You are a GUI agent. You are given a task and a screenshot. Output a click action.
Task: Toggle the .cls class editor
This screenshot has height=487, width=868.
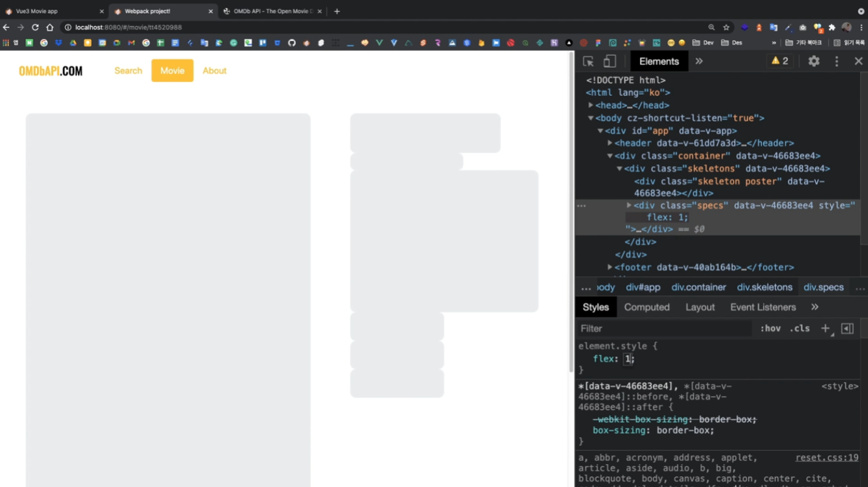point(800,329)
